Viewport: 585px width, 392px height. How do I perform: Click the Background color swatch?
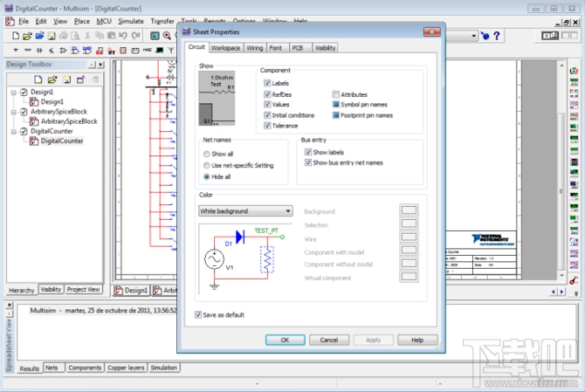point(409,211)
